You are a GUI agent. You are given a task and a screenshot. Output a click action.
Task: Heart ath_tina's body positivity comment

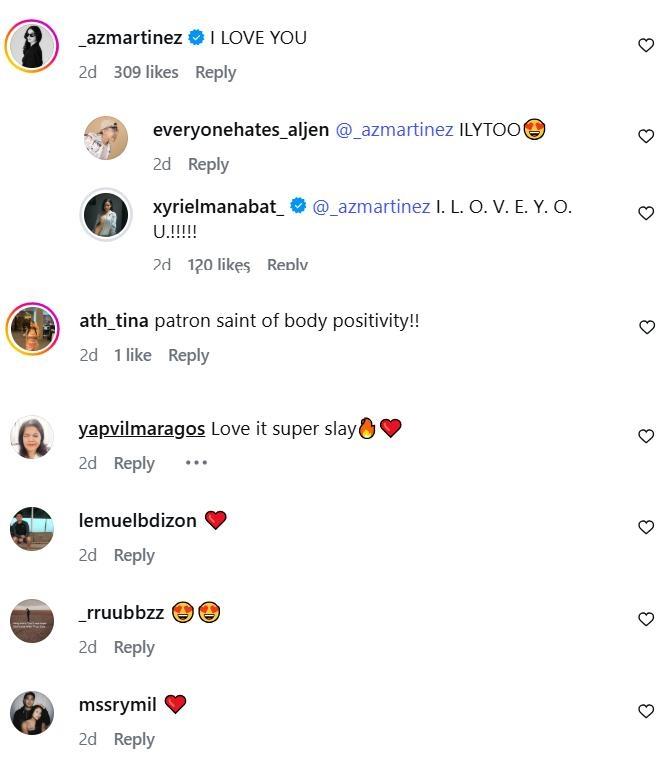click(x=646, y=327)
